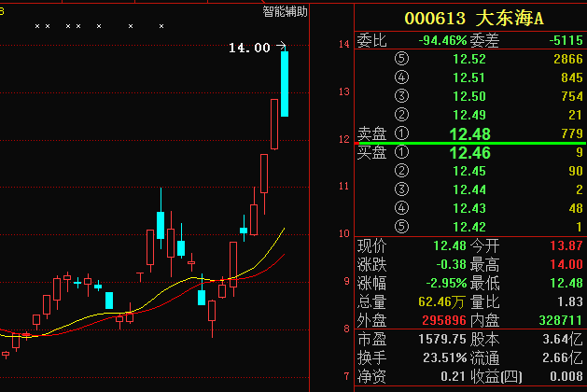
Task: Select buy-four price 12.43
Action: (469, 208)
